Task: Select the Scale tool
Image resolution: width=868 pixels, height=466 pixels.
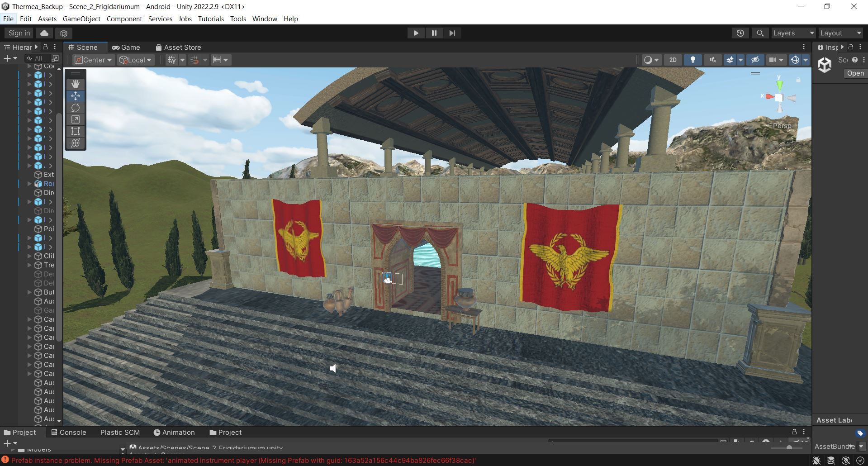Action: point(76,119)
